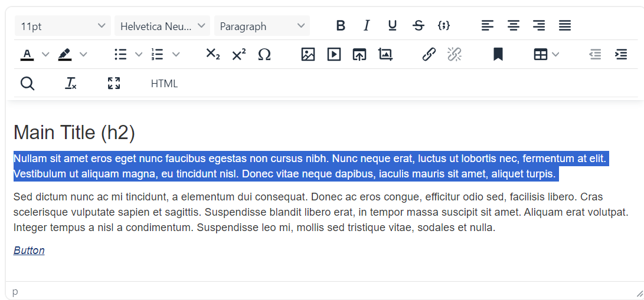Toggle underline formatting

coord(392,26)
